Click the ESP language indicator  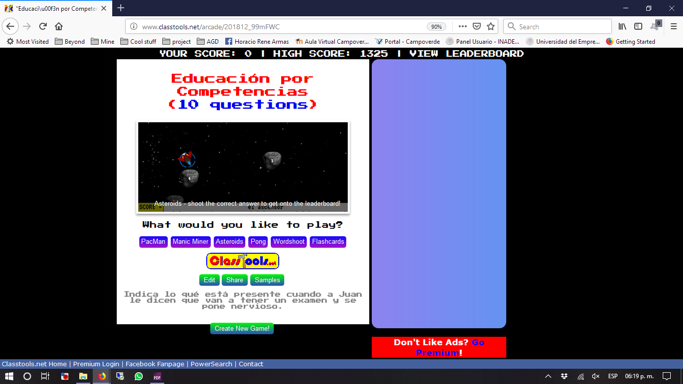612,376
